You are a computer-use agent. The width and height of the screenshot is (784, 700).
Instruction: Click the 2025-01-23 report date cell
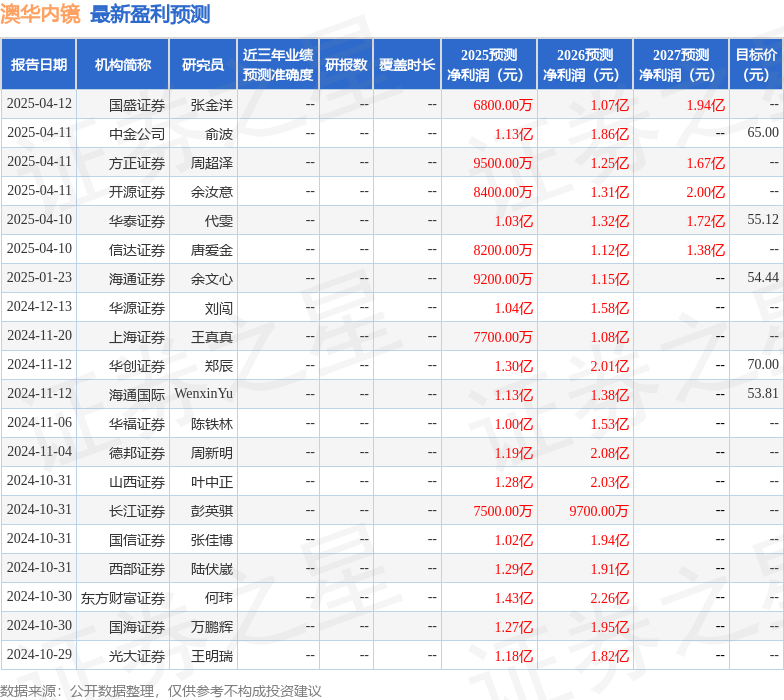pos(39,277)
